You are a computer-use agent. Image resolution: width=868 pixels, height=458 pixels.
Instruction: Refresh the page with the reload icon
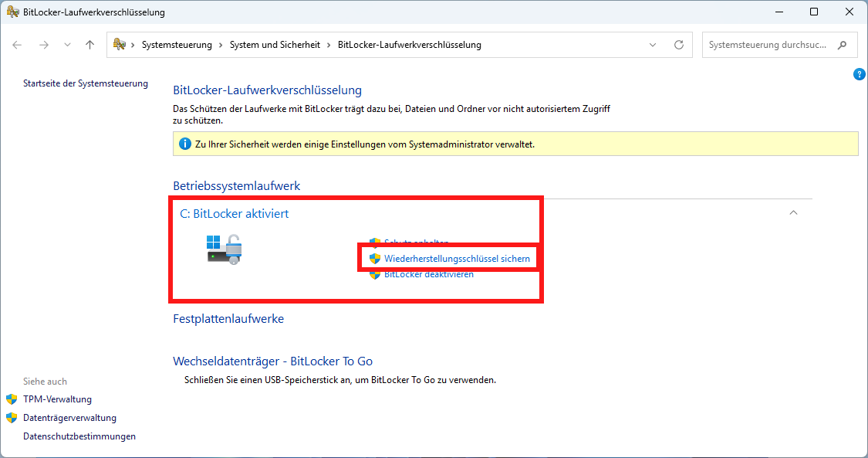(x=679, y=45)
